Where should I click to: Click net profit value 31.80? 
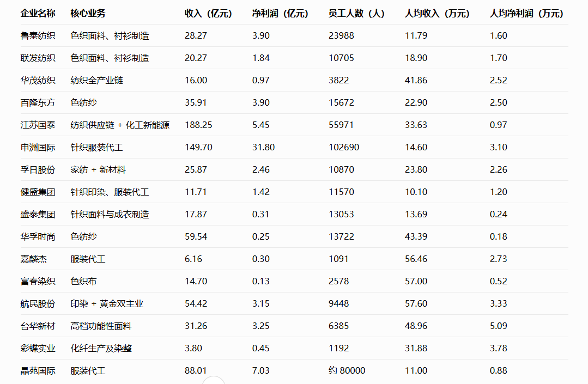(x=263, y=147)
